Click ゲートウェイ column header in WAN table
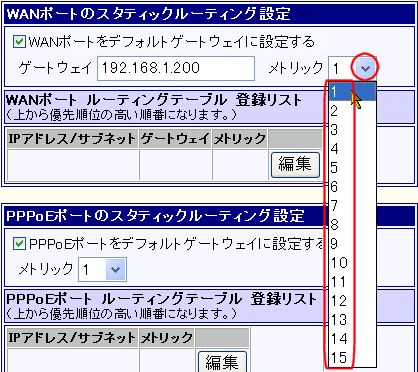The height and width of the screenshot is (372, 418). coord(175,139)
